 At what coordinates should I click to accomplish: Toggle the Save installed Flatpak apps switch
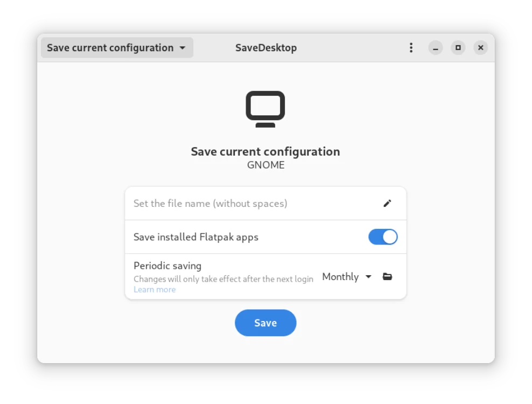[x=383, y=237]
